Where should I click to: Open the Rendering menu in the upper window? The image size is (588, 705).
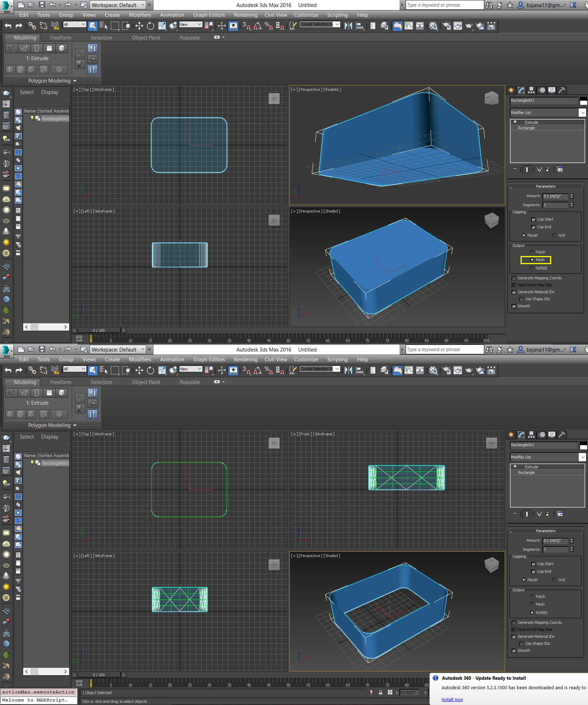coord(246,15)
